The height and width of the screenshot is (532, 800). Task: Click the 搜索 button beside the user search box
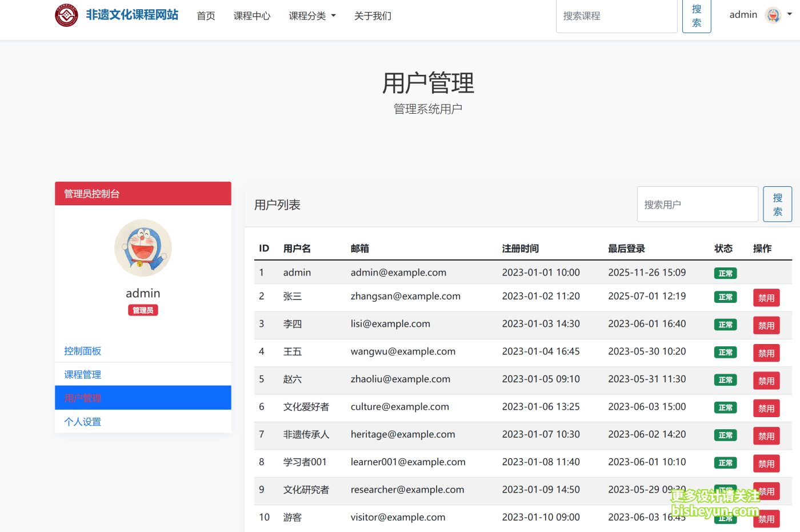click(x=777, y=204)
